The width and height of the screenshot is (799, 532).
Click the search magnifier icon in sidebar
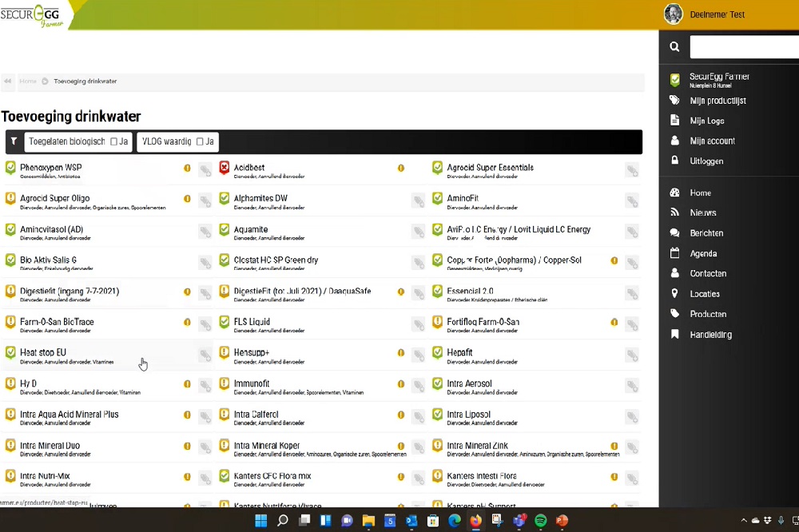click(x=674, y=47)
